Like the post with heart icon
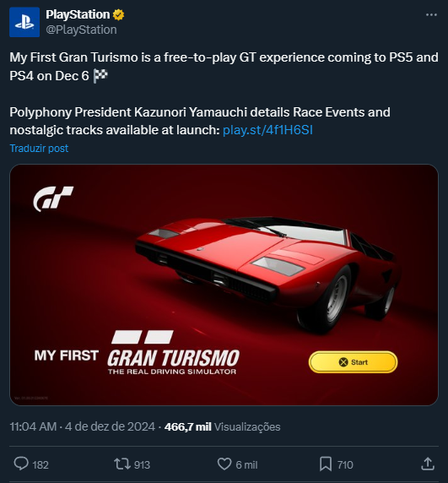448x483 pixels. pos(224,464)
